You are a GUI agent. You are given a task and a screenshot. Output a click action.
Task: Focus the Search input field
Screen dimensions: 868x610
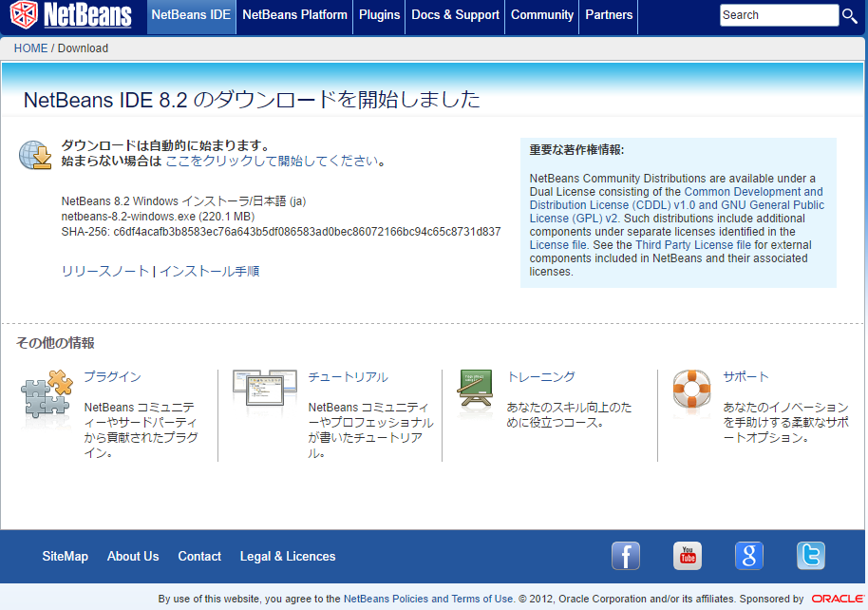779,15
